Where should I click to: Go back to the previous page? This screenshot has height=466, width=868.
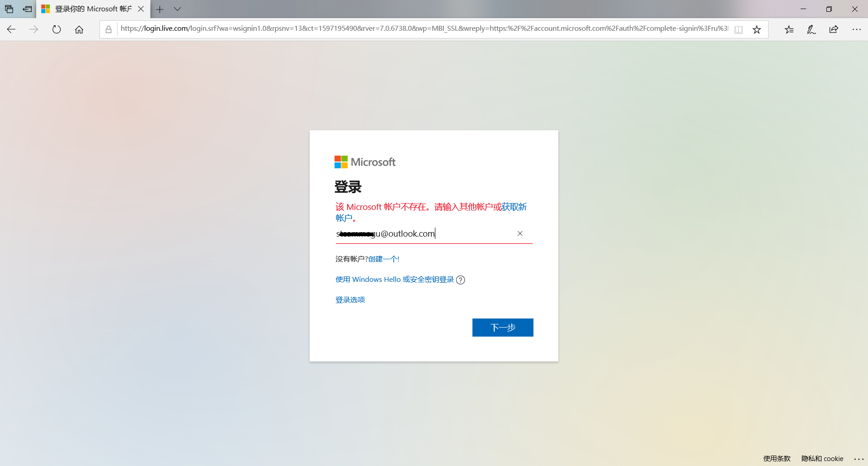pyautogui.click(x=11, y=29)
